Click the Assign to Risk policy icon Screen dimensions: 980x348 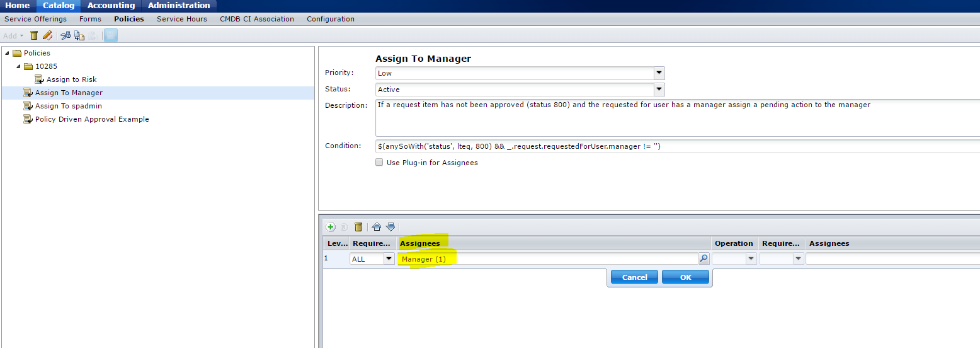tap(40, 79)
